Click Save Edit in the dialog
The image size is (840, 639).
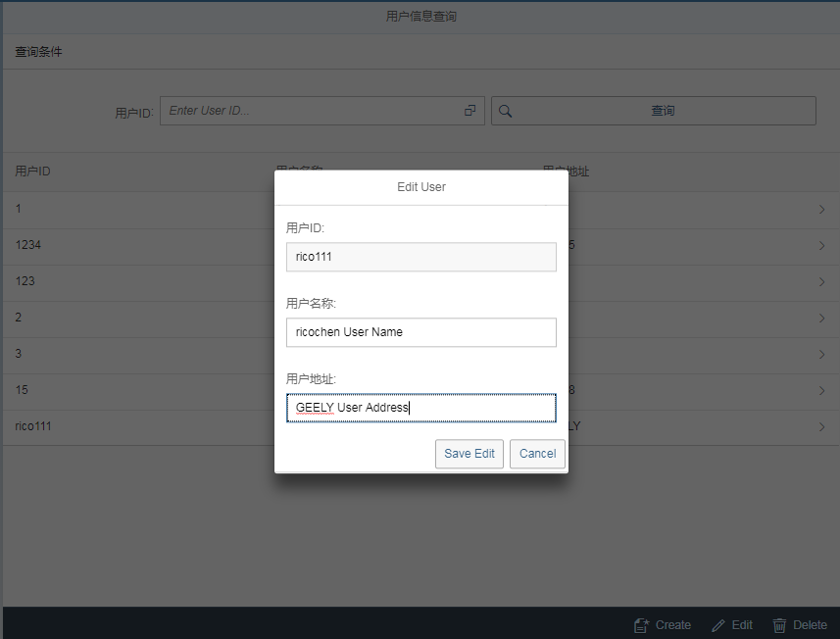pos(469,454)
